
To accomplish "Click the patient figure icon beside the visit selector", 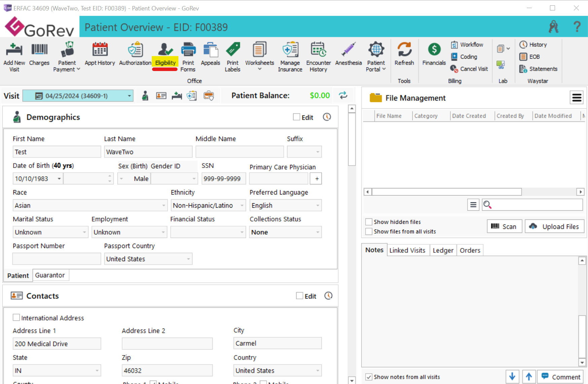I will click(x=145, y=96).
